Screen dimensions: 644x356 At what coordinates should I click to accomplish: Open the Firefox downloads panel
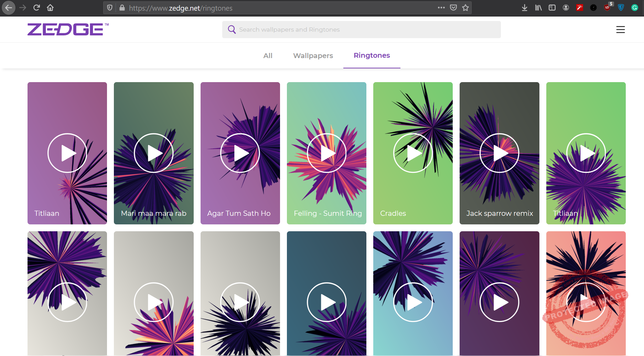click(525, 7)
